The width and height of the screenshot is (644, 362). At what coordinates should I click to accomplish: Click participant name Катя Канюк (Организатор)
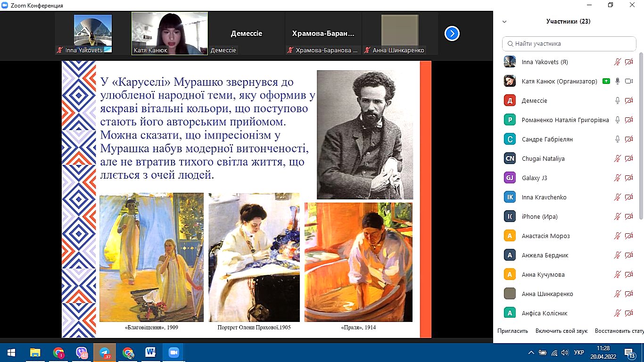tap(559, 81)
